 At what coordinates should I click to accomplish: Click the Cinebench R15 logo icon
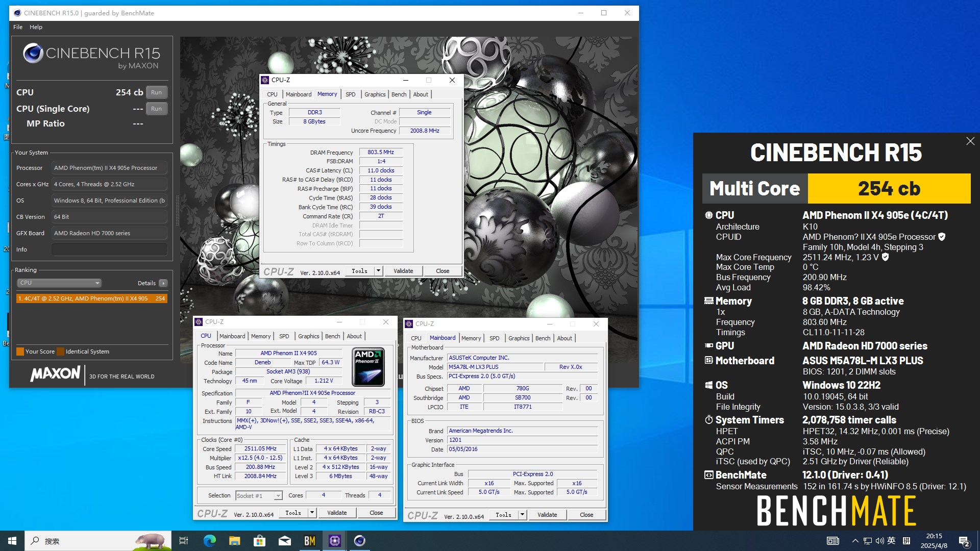[33, 53]
